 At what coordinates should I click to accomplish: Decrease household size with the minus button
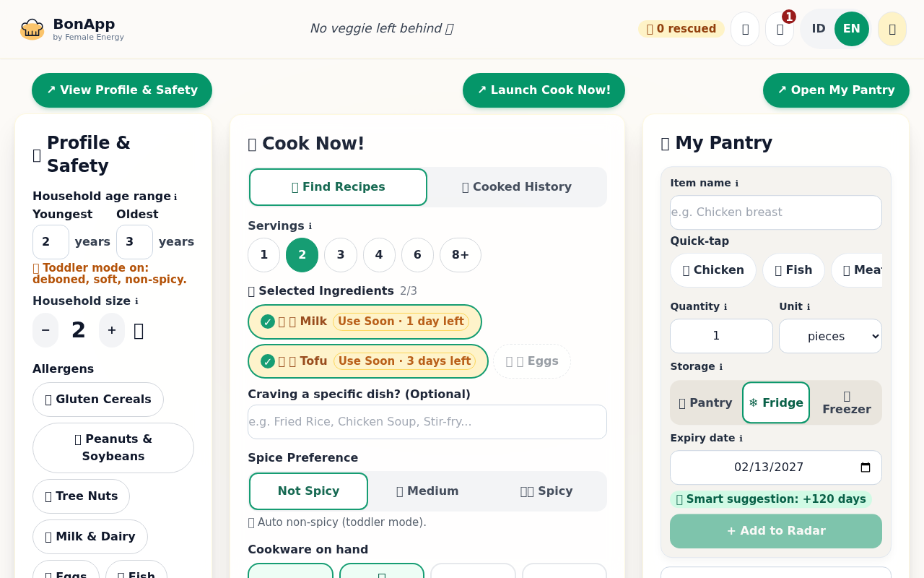pyautogui.click(x=45, y=330)
